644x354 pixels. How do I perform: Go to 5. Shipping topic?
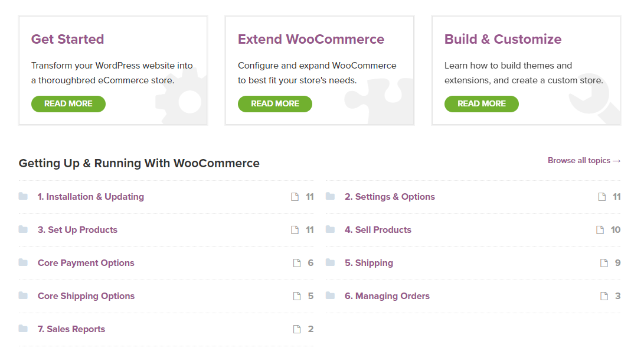[x=369, y=263]
